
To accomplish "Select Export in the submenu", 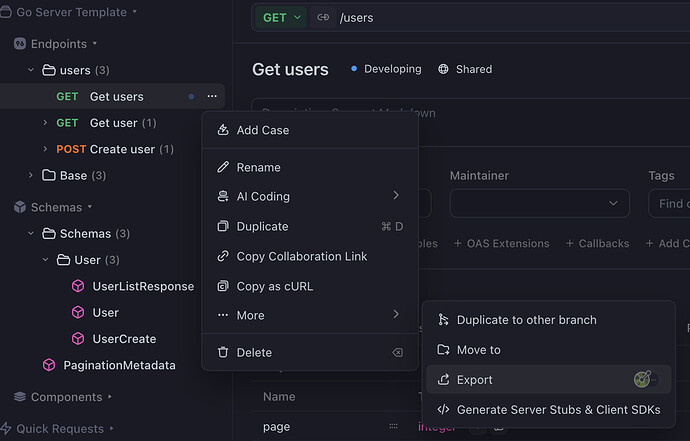I will pos(474,380).
